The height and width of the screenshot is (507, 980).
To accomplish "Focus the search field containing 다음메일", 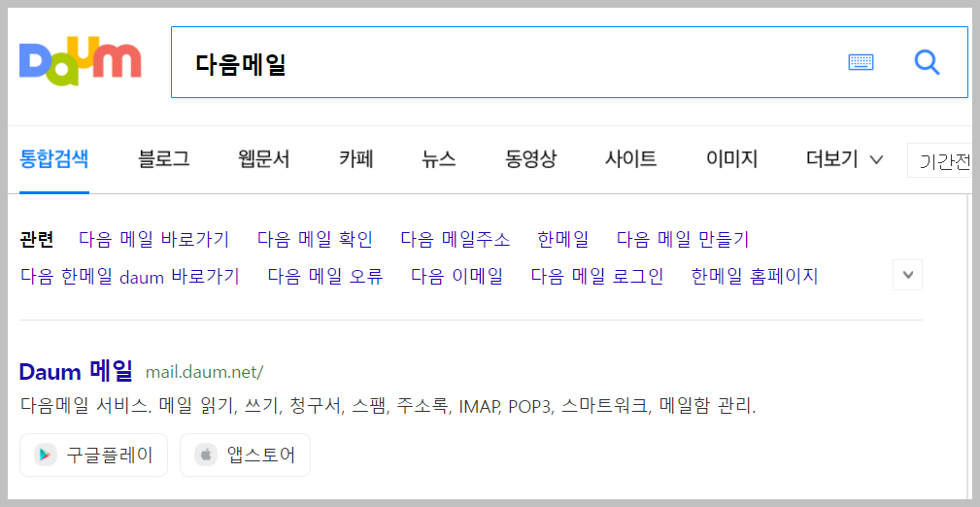I will pos(569,62).
